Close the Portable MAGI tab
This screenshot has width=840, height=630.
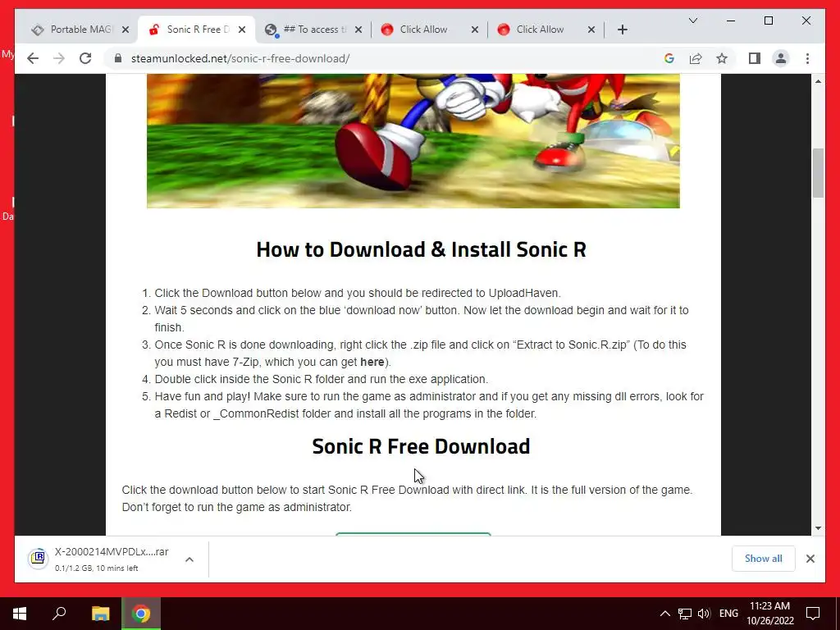(x=126, y=30)
